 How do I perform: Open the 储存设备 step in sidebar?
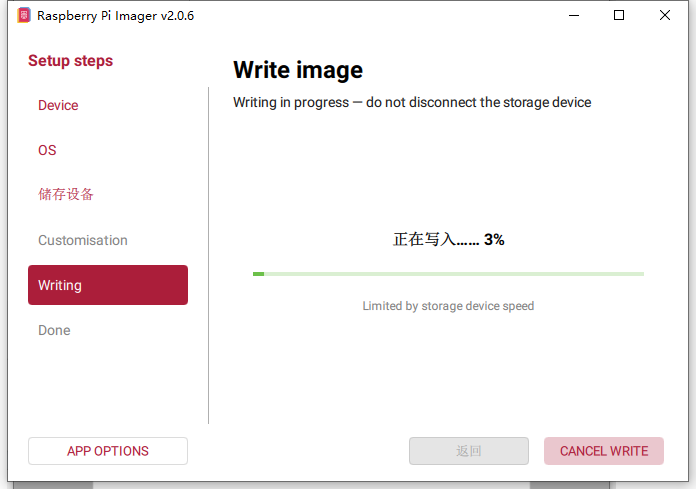pyautogui.click(x=66, y=194)
